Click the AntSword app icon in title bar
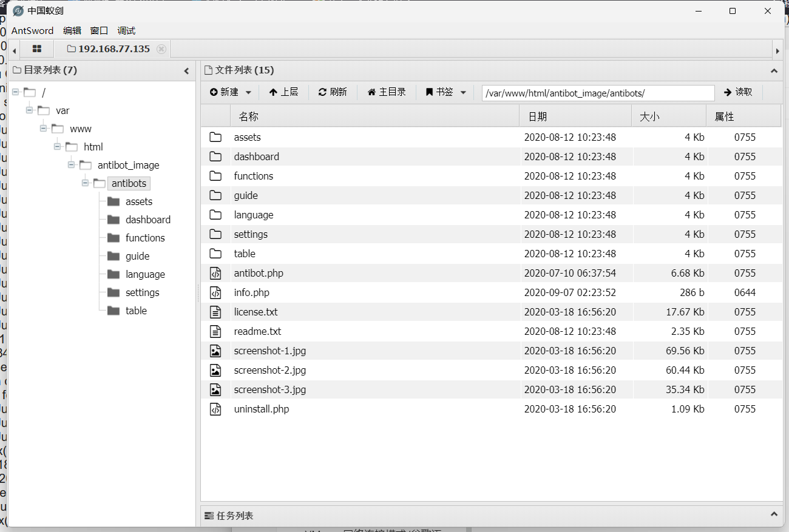Viewport: 789px width, 532px height. tap(18, 11)
